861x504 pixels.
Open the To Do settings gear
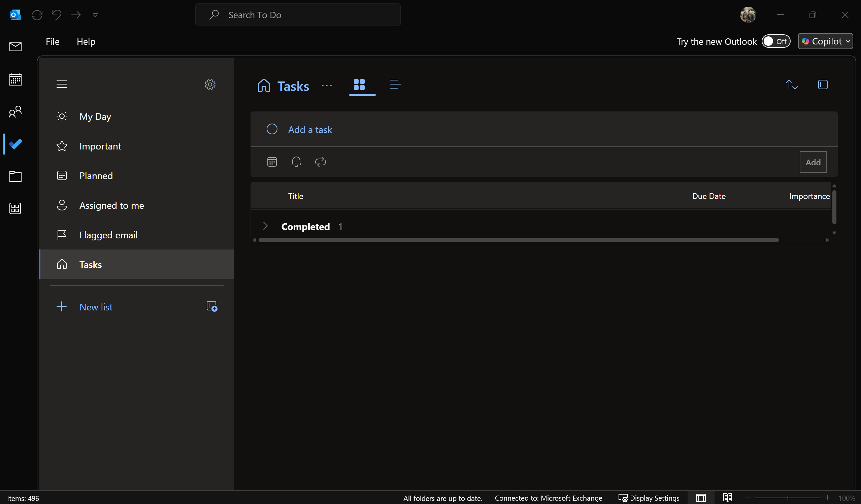210,85
